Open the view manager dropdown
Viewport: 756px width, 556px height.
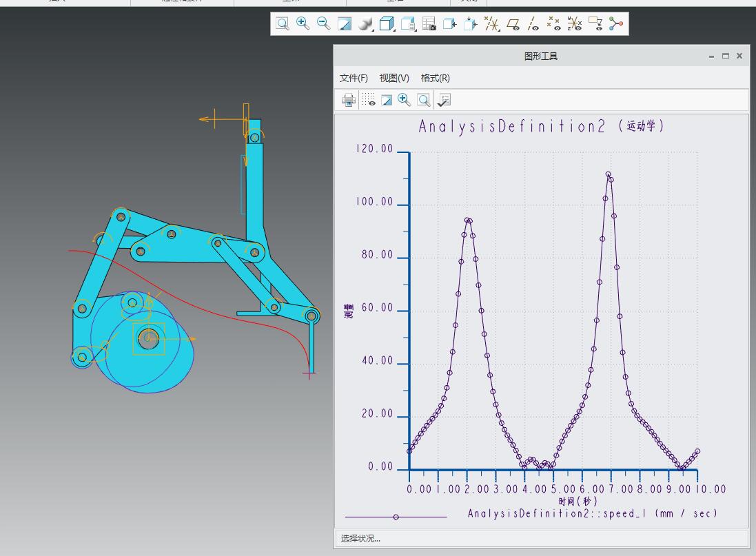coord(408,23)
